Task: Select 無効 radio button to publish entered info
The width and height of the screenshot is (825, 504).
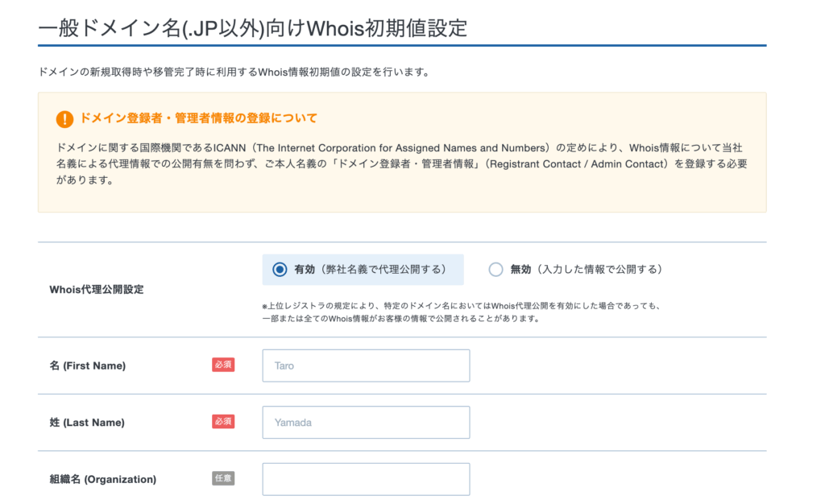Action: pos(495,270)
